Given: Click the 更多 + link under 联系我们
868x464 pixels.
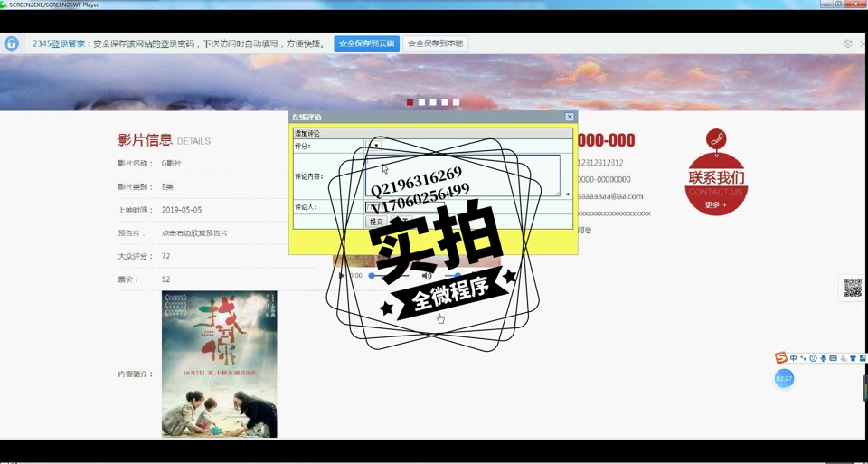Looking at the screenshot, I should point(715,205).
